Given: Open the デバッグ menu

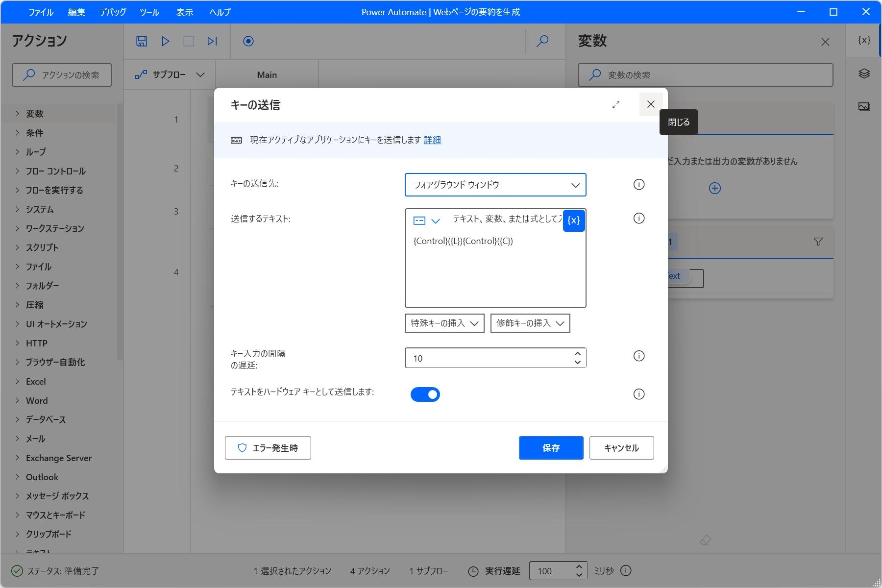Looking at the screenshot, I should [x=113, y=12].
